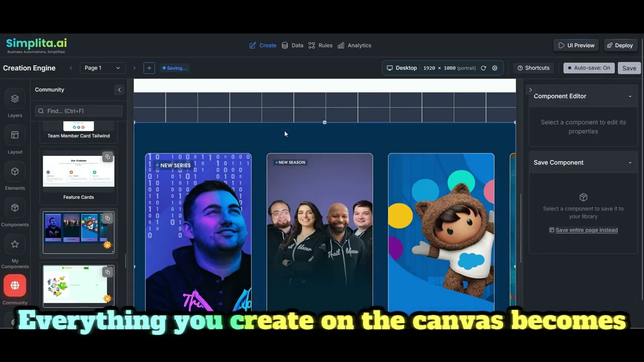Open viewport settings gear icon
Image resolution: width=644 pixels, height=362 pixels.
pyautogui.click(x=495, y=68)
